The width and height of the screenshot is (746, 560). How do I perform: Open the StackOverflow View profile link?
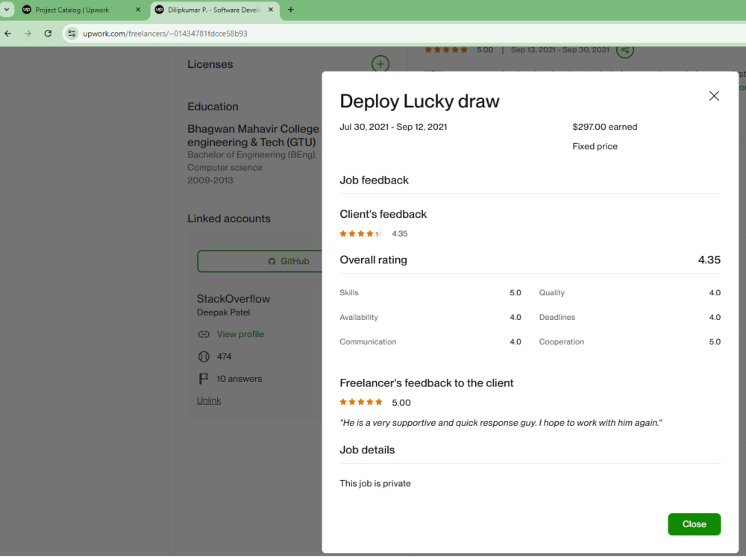point(240,334)
